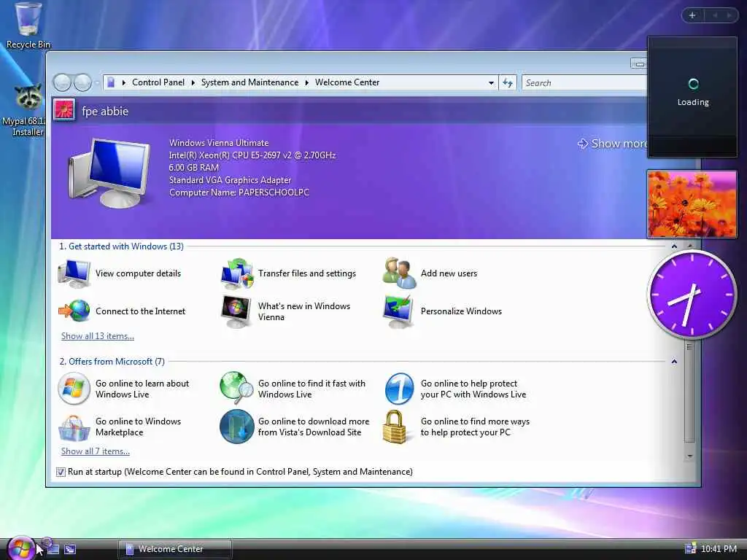
Task: Toggle the Run at startup checkbox
Action: pos(61,472)
